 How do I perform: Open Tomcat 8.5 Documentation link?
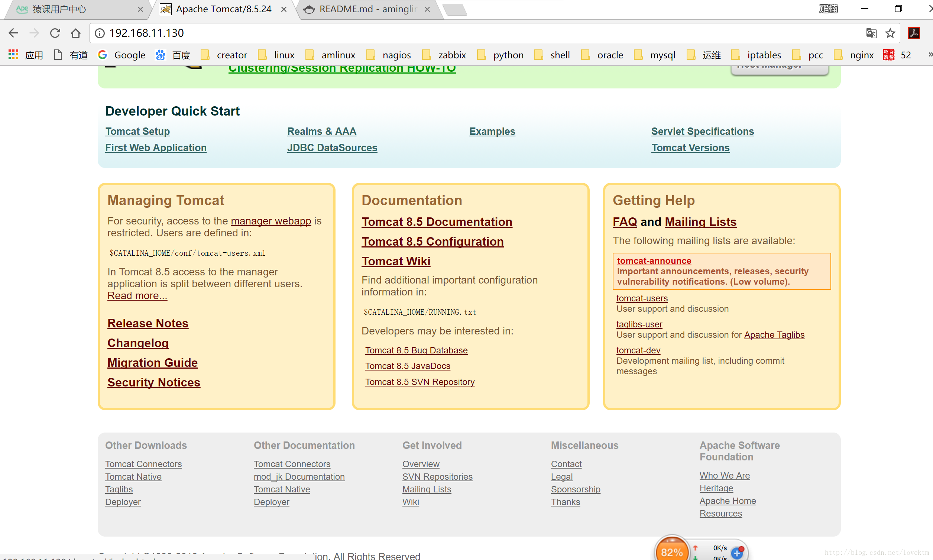pyautogui.click(x=437, y=222)
